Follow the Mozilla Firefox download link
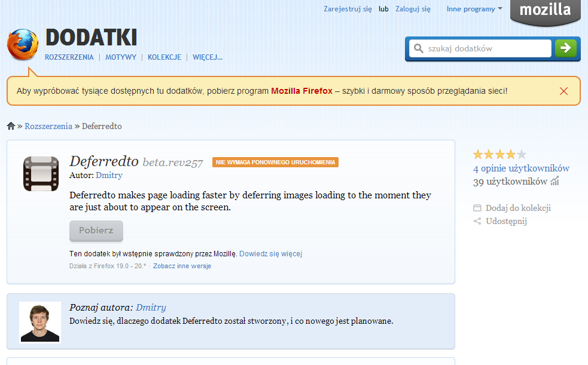The width and height of the screenshot is (588, 365). [x=302, y=91]
